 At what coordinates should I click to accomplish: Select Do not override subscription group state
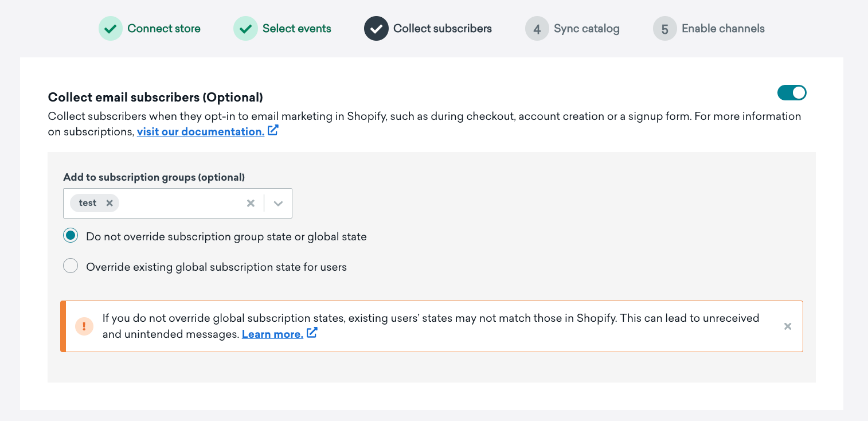pos(71,236)
